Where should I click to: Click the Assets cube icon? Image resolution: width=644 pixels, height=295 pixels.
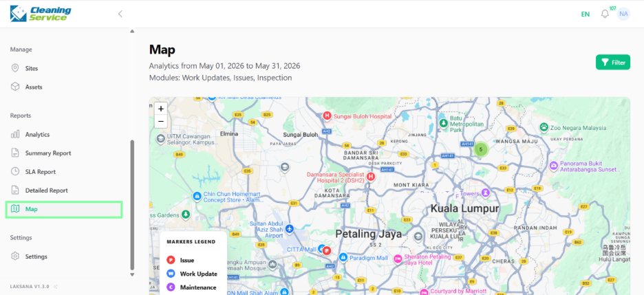coord(15,87)
